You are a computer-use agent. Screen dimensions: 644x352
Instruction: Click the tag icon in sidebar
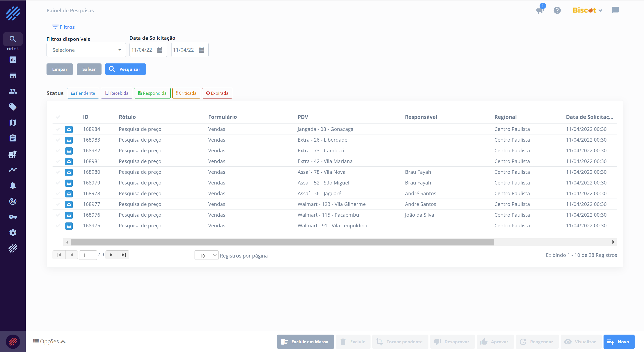pyautogui.click(x=13, y=107)
